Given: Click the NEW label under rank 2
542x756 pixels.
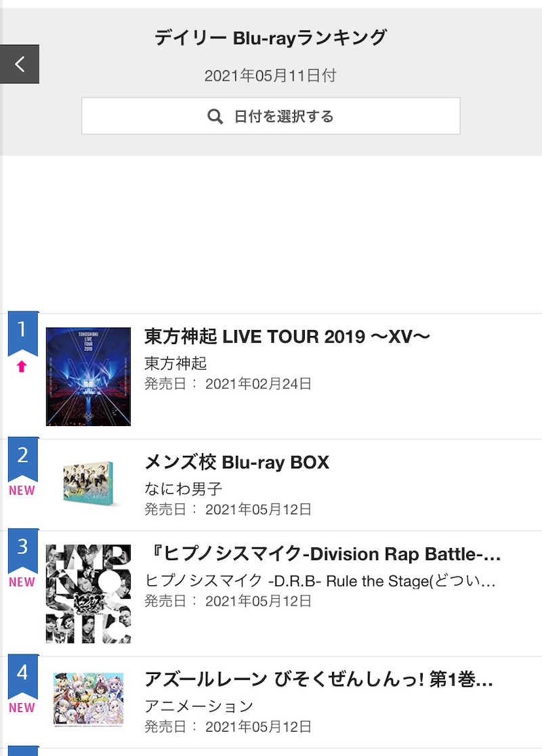Looking at the screenshot, I should (x=22, y=490).
